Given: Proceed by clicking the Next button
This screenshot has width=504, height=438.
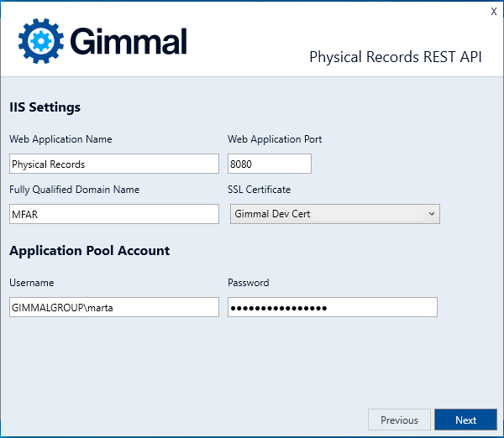Looking at the screenshot, I should click(465, 420).
